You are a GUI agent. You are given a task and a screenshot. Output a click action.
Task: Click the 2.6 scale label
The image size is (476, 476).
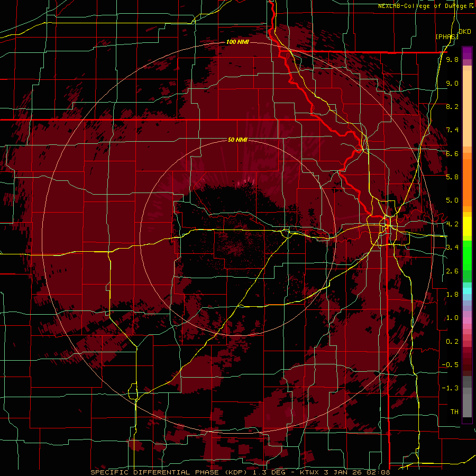coord(452,271)
